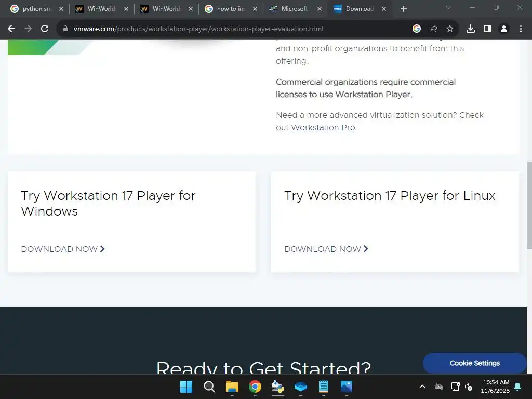The height and width of the screenshot is (399, 532).
Task: Bookmark this page with star icon
Action: [450, 29]
